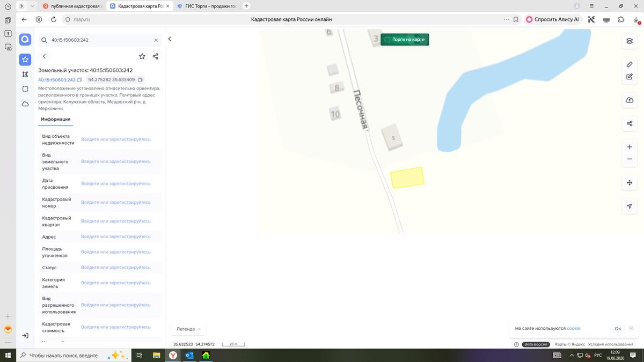This screenshot has height=362, width=644.
Task: Open the browser tab list dropdown
Action: point(32,6)
